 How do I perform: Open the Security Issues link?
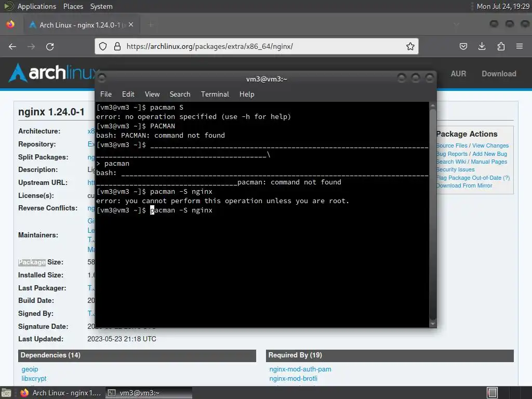(455, 170)
